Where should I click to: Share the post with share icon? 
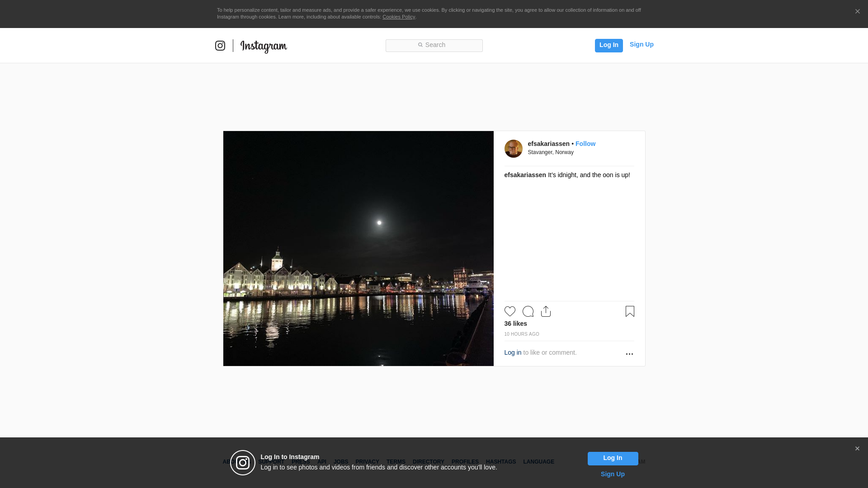click(x=546, y=311)
